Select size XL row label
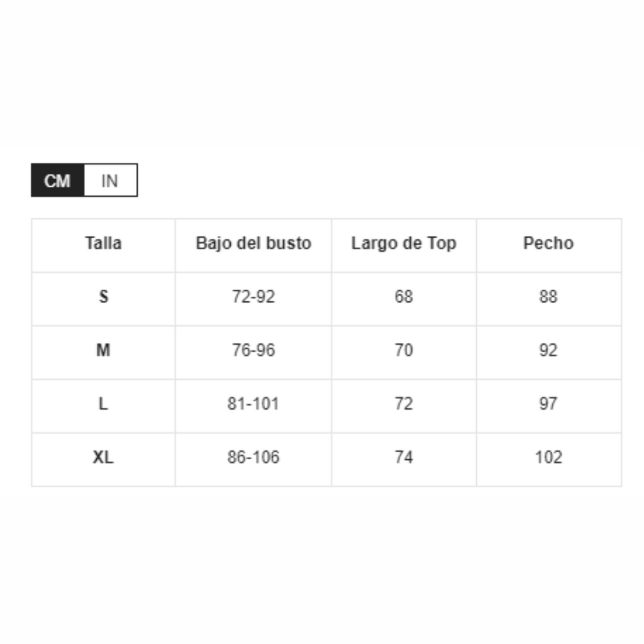The image size is (644, 644). click(104, 457)
